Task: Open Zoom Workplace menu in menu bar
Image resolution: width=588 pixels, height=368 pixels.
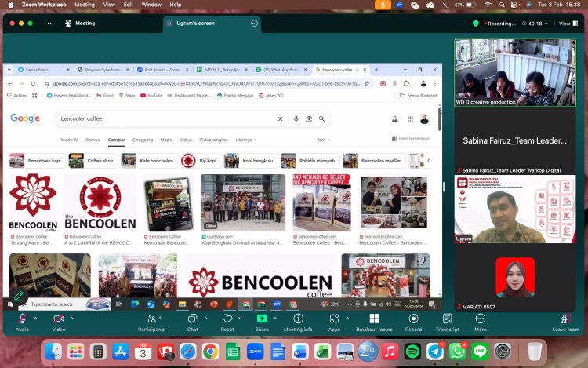Action: [44, 5]
